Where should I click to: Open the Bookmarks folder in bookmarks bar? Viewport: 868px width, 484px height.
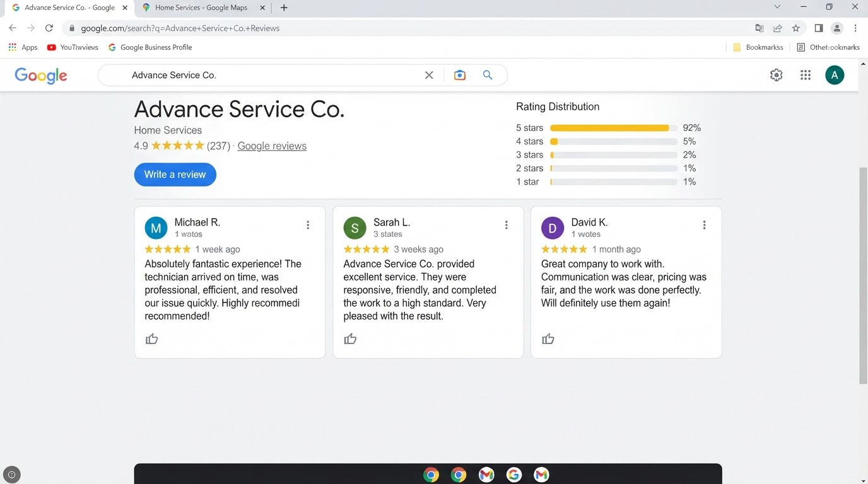[x=758, y=47]
